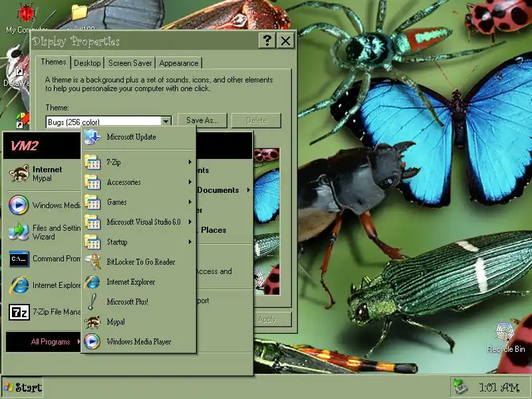Expand the Accessories submenu arrow
The height and width of the screenshot is (399, 532).
(190, 182)
